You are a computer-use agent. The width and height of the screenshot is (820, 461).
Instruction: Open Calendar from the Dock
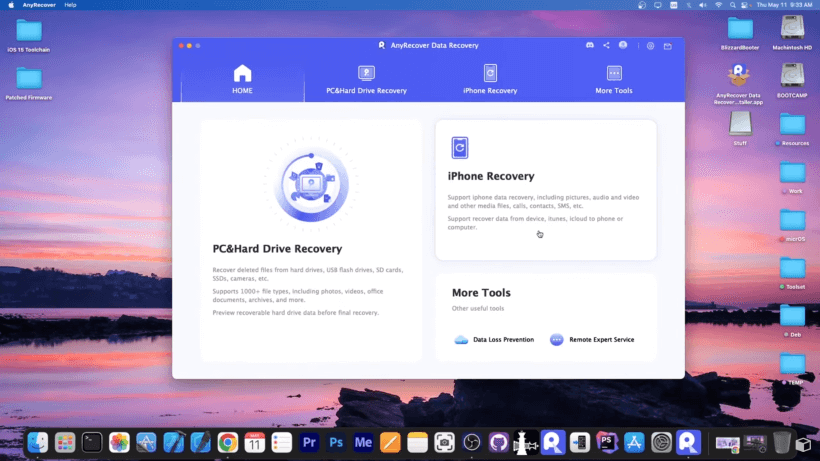click(255, 443)
